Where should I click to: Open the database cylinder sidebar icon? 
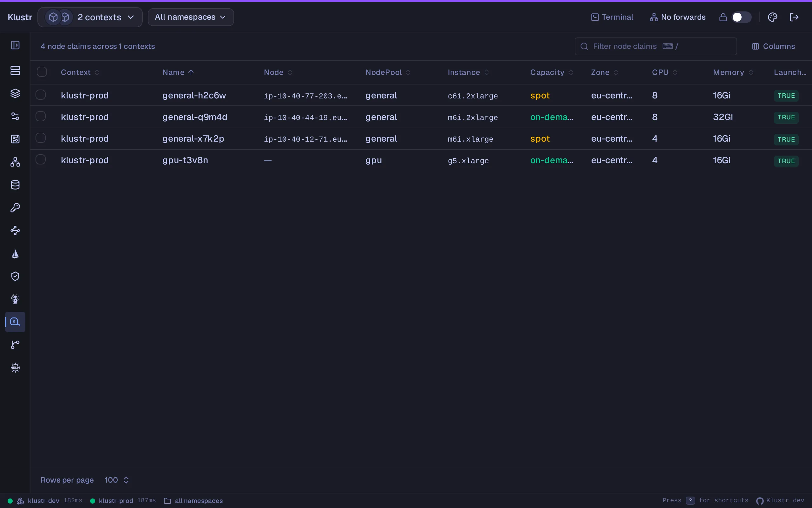tap(15, 185)
